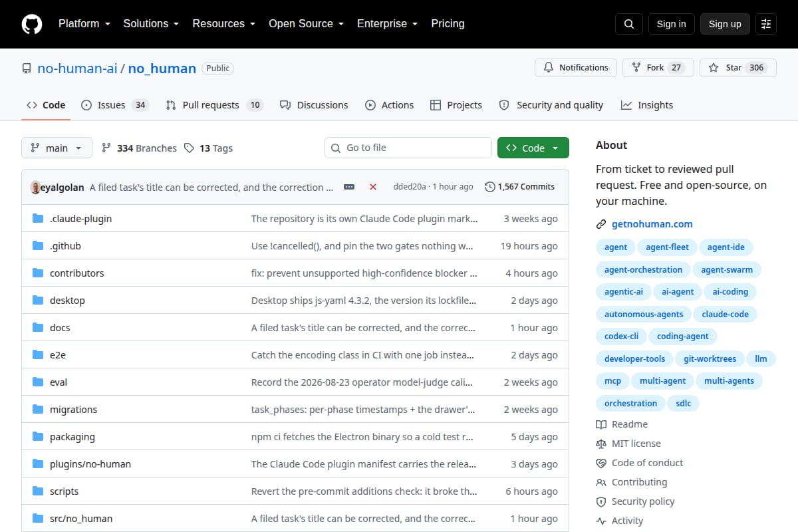Click the scripts folder icon
798x532 pixels.
(38, 491)
